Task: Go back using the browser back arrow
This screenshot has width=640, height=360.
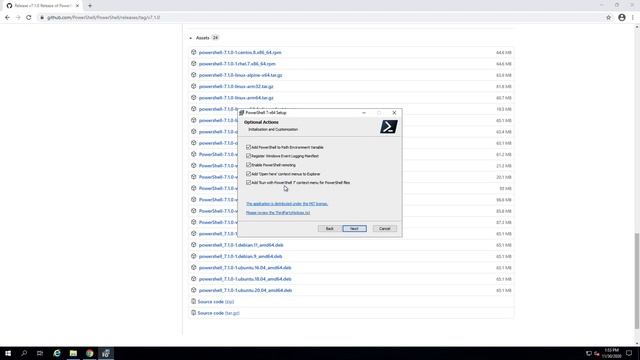Action: point(7,18)
